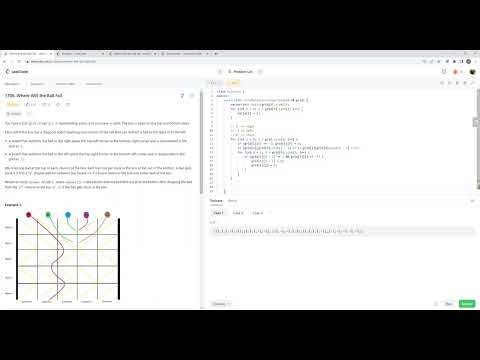
Task: Like the problem with thumbs-up icon
Action: point(31,105)
